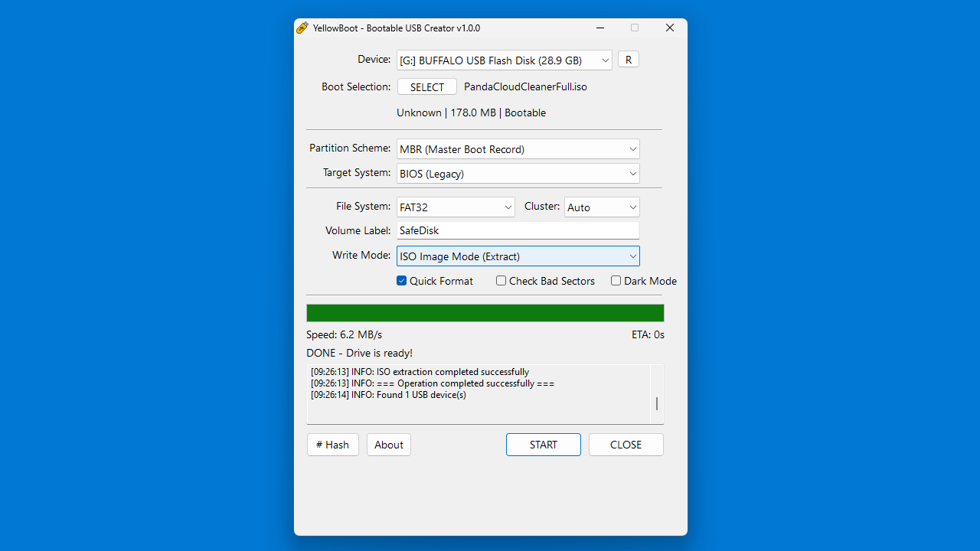
Task: Expand the Write Mode dropdown
Action: (518, 256)
